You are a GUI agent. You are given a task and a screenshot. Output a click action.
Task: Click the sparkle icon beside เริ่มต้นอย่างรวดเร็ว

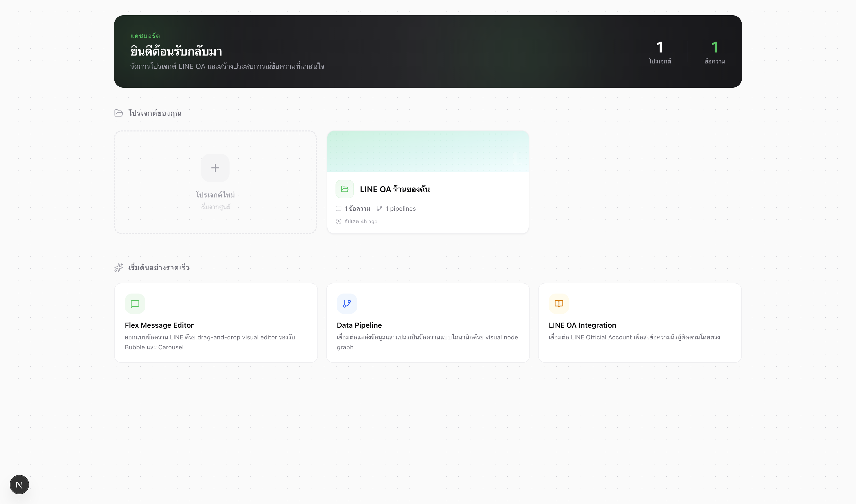click(118, 268)
